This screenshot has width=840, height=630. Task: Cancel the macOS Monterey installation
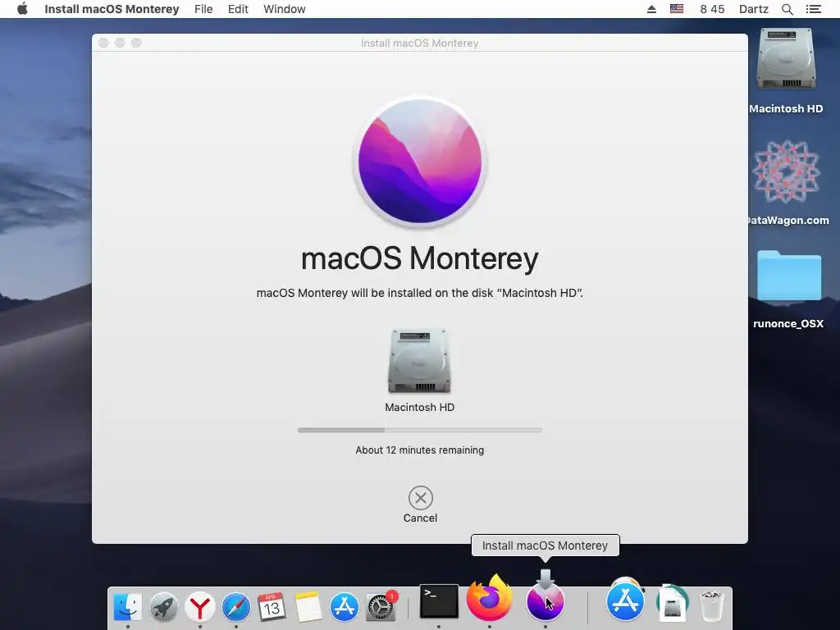(x=421, y=498)
